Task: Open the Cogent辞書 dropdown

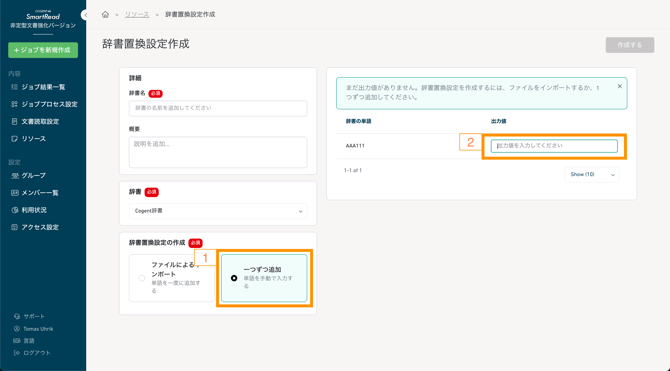Action: 218,211
